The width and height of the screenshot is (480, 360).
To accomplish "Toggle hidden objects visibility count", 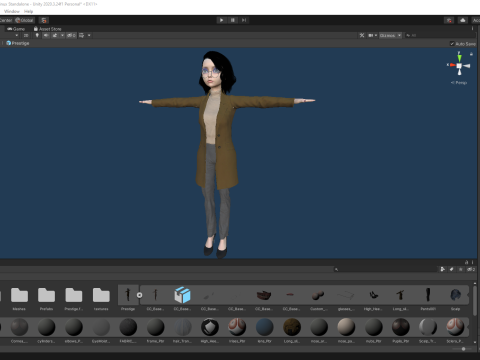I will pyautogui.click(x=71, y=35).
